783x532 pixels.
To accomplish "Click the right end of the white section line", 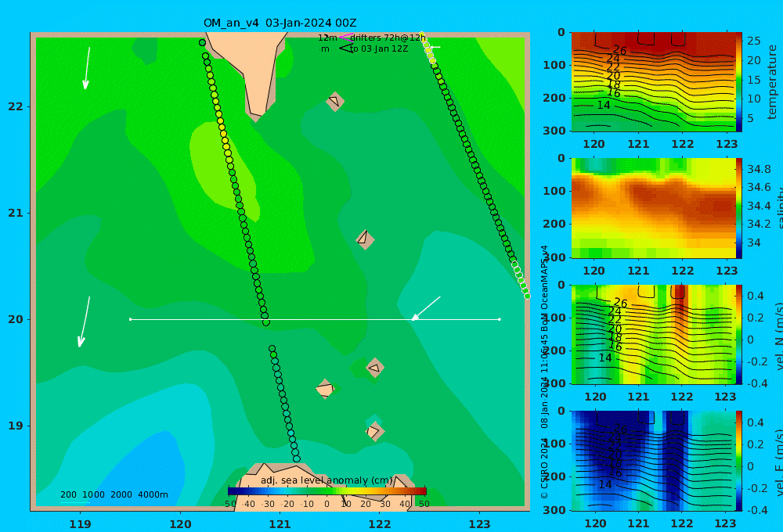I will 500,319.
